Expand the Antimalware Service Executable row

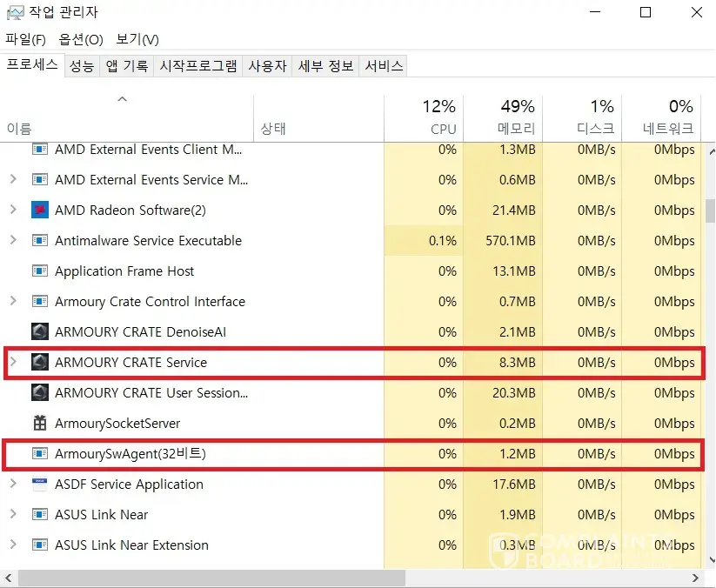pyautogui.click(x=13, y=241)
